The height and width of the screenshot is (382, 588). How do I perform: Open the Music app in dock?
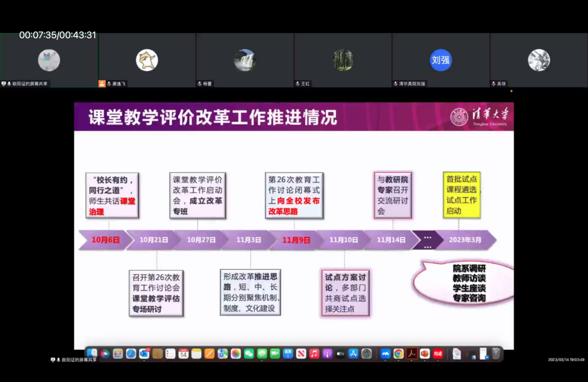[x=314, y=354]
